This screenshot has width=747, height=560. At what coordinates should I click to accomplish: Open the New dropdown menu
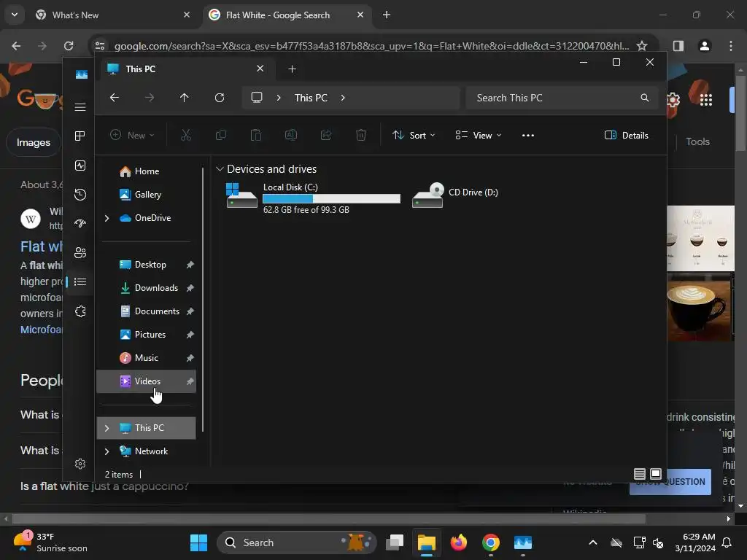pos(133,135)
